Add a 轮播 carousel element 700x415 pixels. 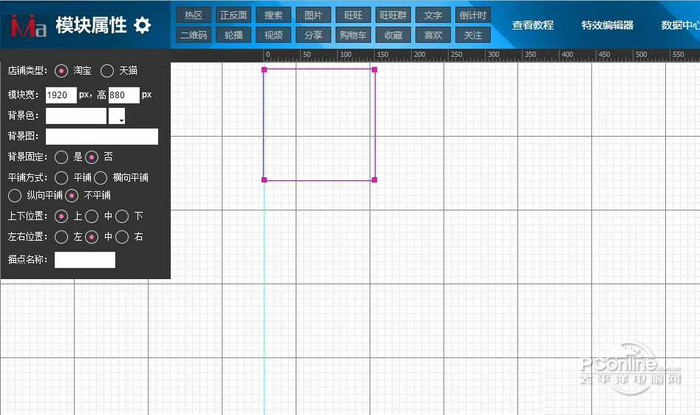pos(233,35)
